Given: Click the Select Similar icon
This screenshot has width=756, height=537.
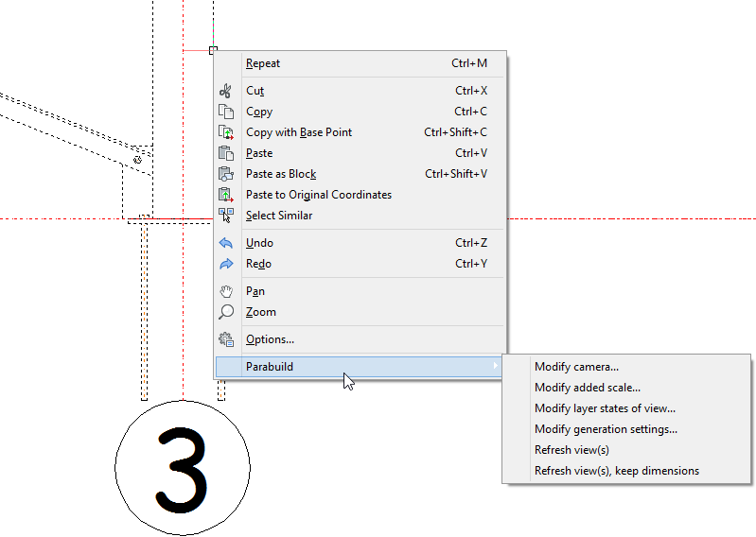Looking at the screenshot, I should pos(225,216).
